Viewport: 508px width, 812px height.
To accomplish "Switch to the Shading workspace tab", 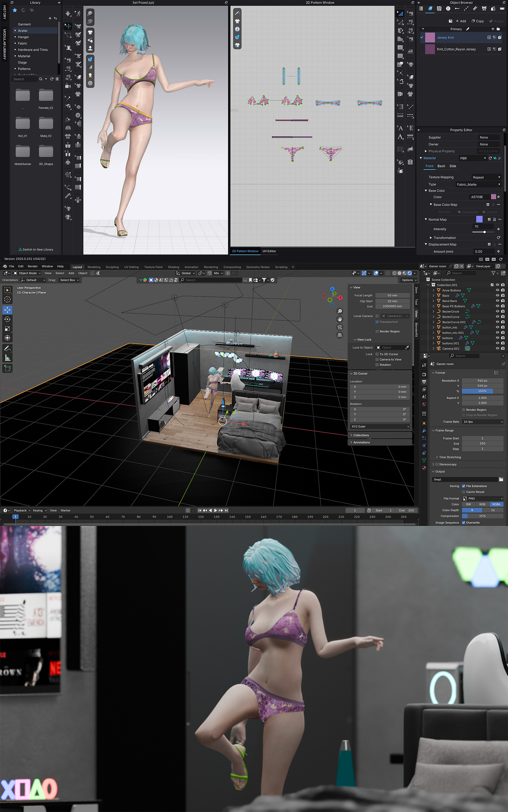I will [x=173, y=267].
